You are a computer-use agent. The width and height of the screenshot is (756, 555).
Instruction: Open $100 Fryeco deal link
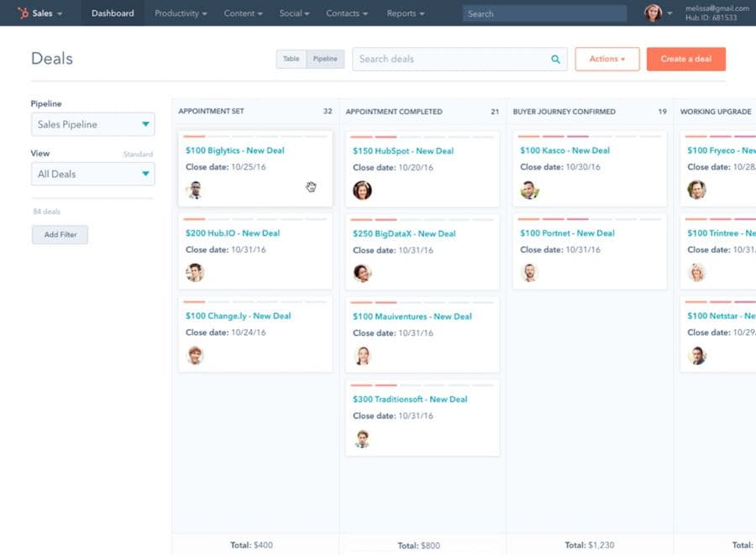(x=722, y=150)
